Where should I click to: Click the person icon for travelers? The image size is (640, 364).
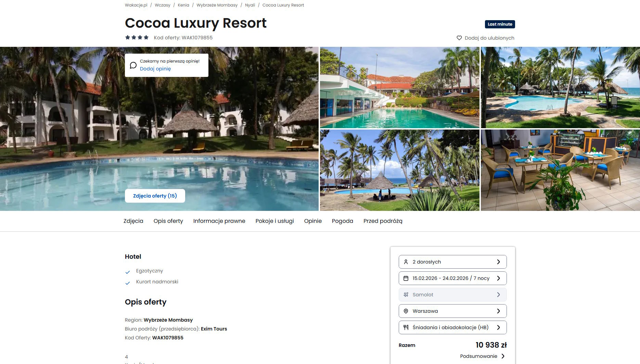[406, 262]
